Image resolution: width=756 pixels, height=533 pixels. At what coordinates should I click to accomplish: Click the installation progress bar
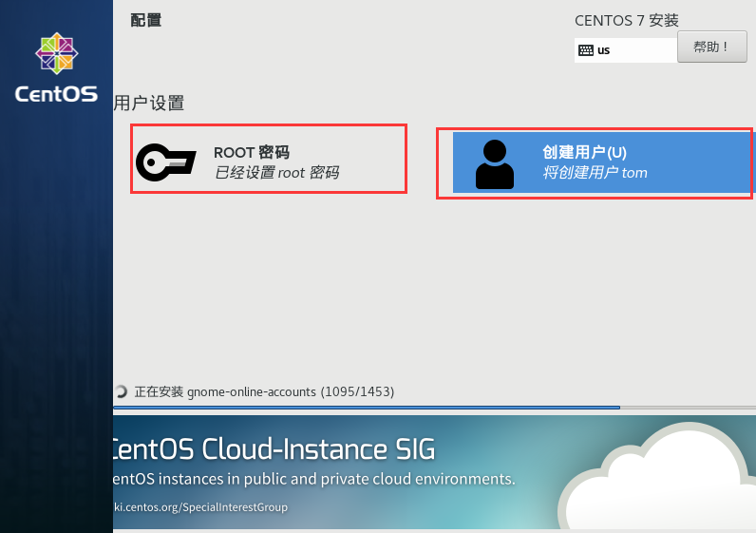[434, 408]
